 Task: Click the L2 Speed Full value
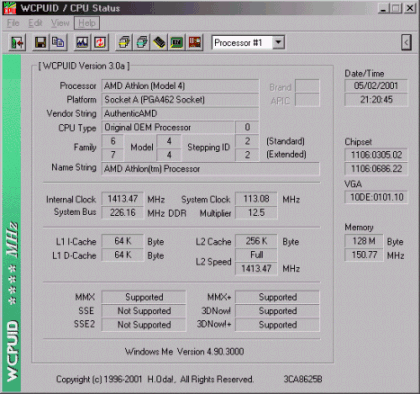[x=256, y=255]
